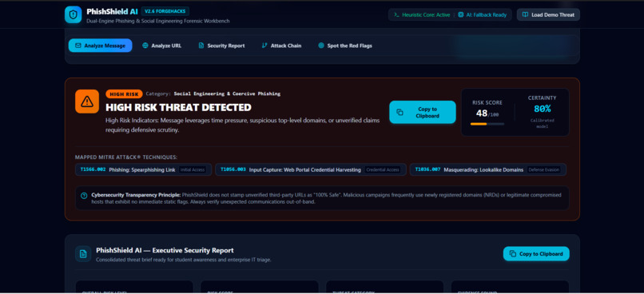Open the Security Report tab
This screenshot has width=644, height=294.
[221, 46]
